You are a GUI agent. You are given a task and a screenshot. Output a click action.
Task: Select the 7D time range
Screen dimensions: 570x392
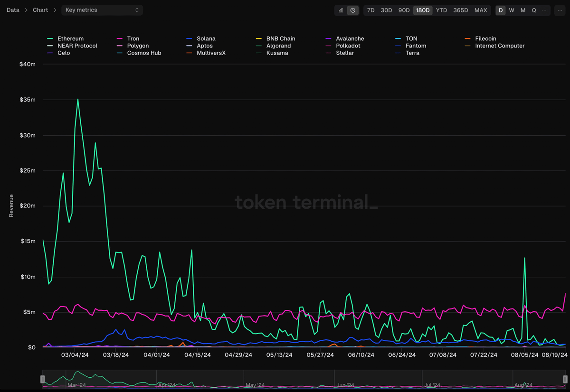[x=371, y=10]
